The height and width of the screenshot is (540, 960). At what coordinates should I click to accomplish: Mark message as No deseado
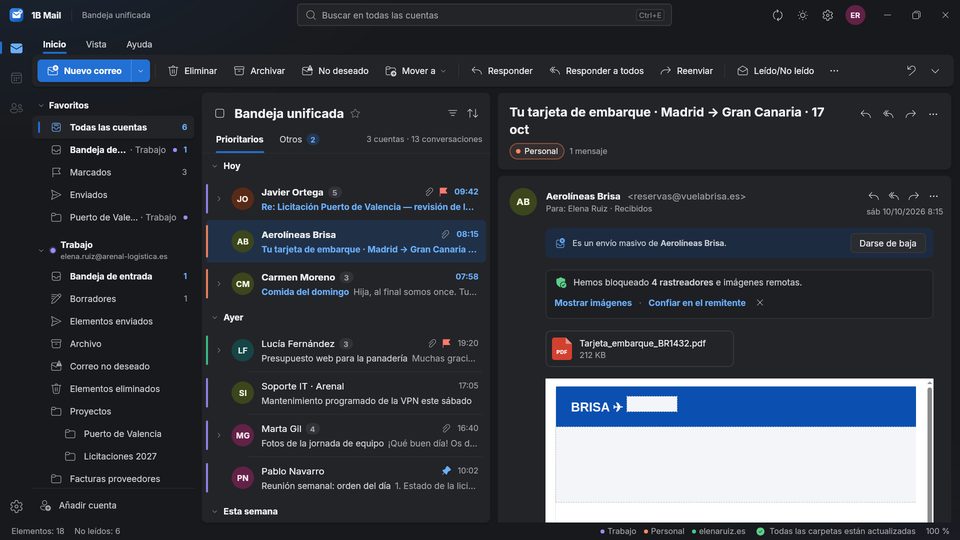pos(335,71)
